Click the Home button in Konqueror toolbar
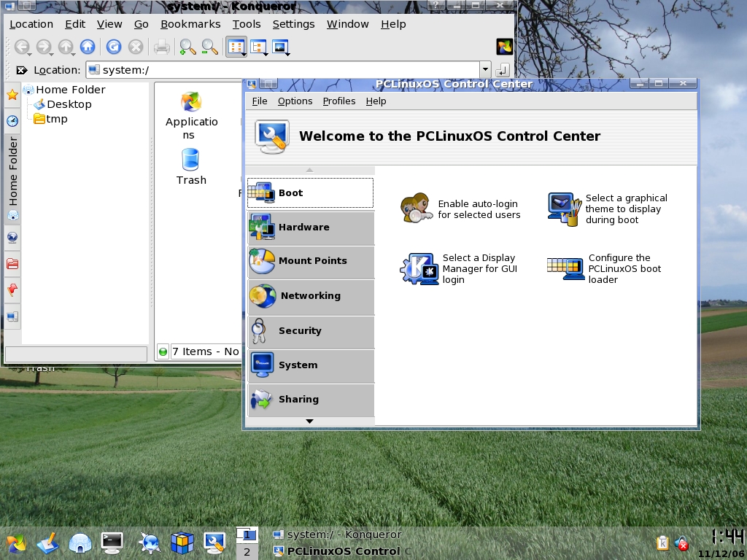Viewport: 747px width, 560px height. pyautogui.click(x=88, y=47)
